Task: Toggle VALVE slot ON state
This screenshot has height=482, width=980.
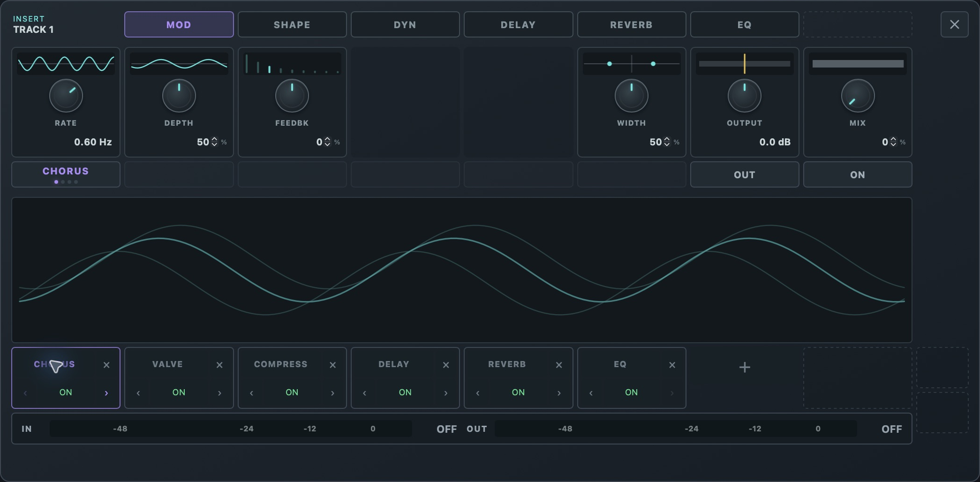Action: pyautogui.click(x=179, y=392)
